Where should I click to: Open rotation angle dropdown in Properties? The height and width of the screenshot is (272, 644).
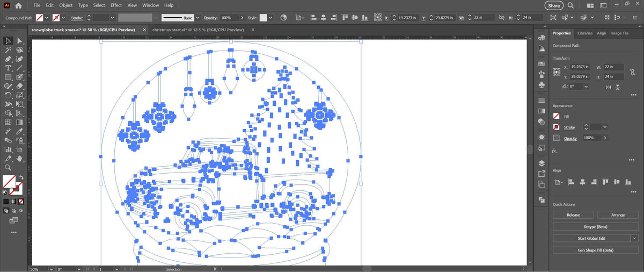tap(586, 86)
